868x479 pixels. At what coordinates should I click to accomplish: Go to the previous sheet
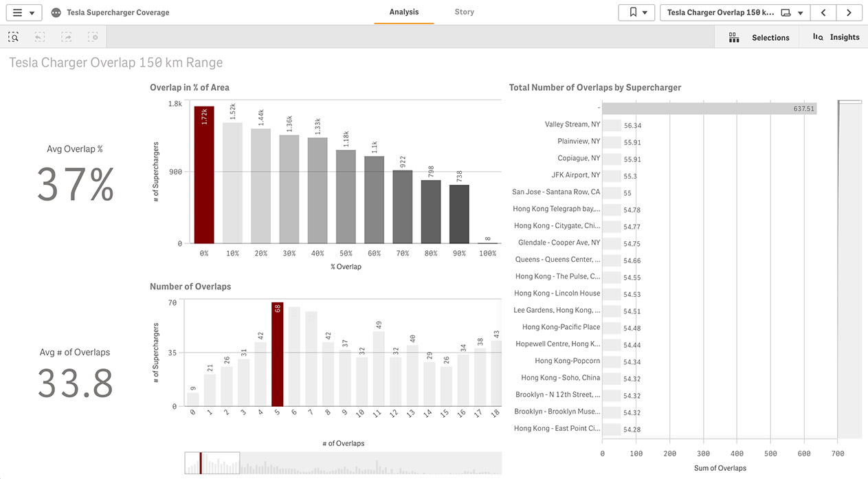click(823, 12)
